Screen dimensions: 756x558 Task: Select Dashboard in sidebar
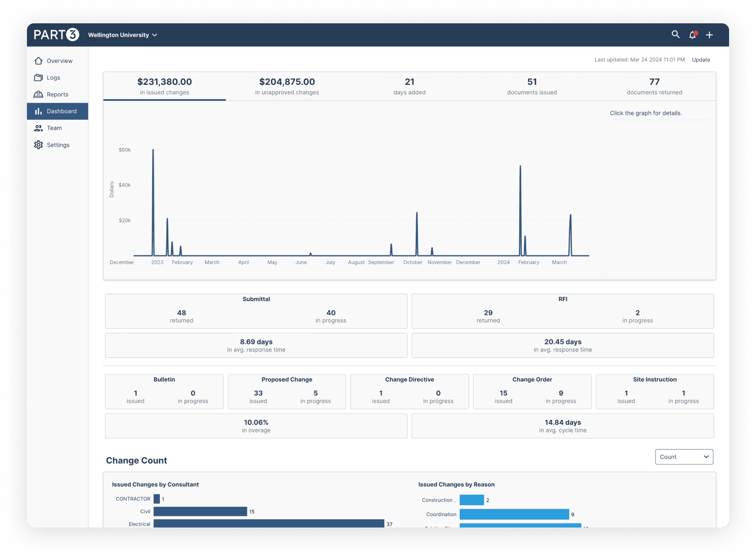pyautogui.click(x=57, y=111)
